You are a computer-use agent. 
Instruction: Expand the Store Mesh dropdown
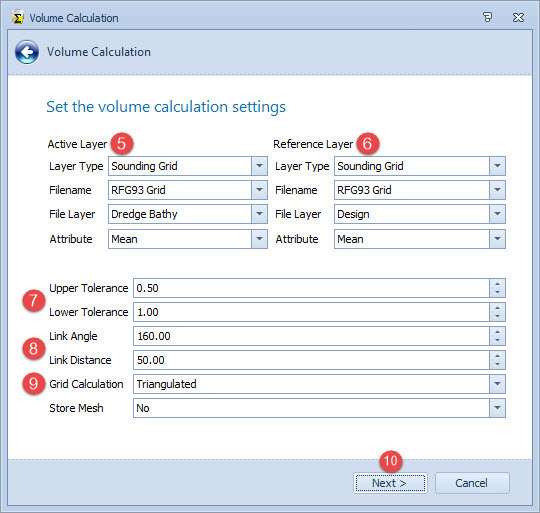497,408
